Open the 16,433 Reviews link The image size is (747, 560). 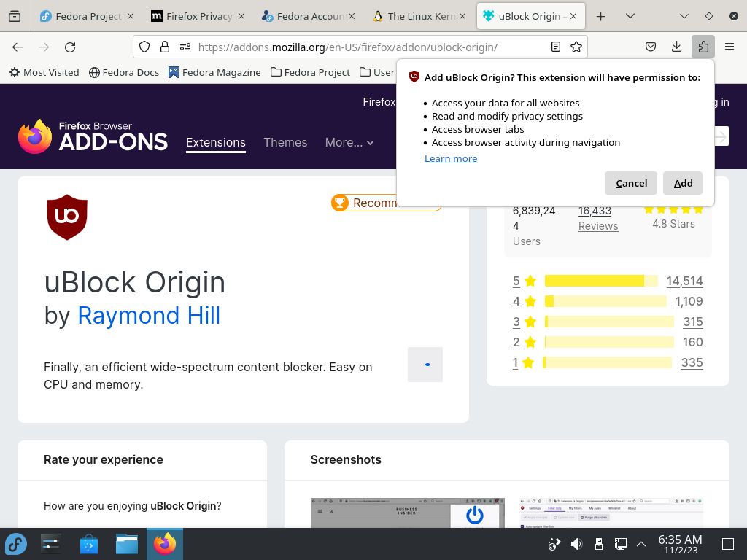coord(598,218)
